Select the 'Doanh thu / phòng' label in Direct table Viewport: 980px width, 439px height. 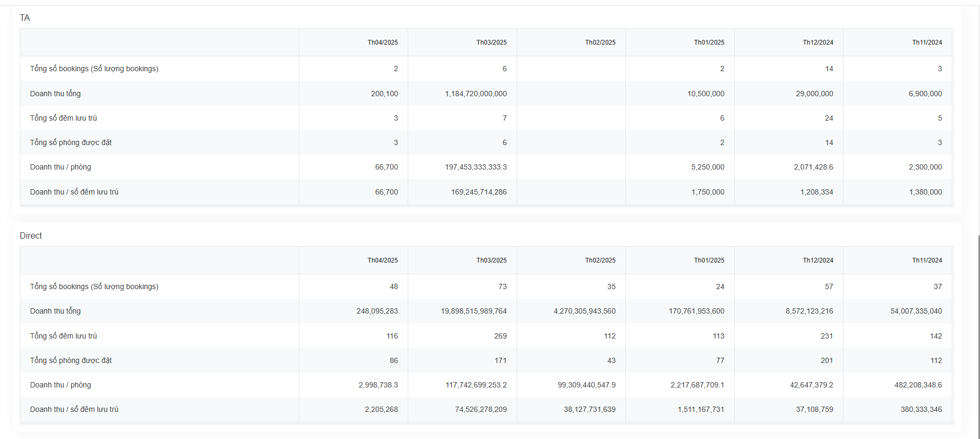click(61, 385)
